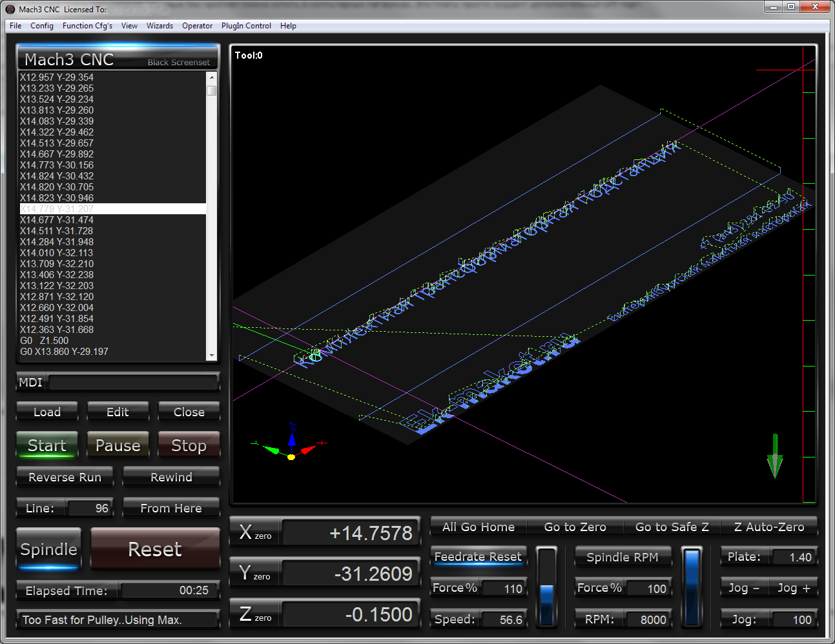Toggle the Spindle on or off

click(x=49, y=549)
